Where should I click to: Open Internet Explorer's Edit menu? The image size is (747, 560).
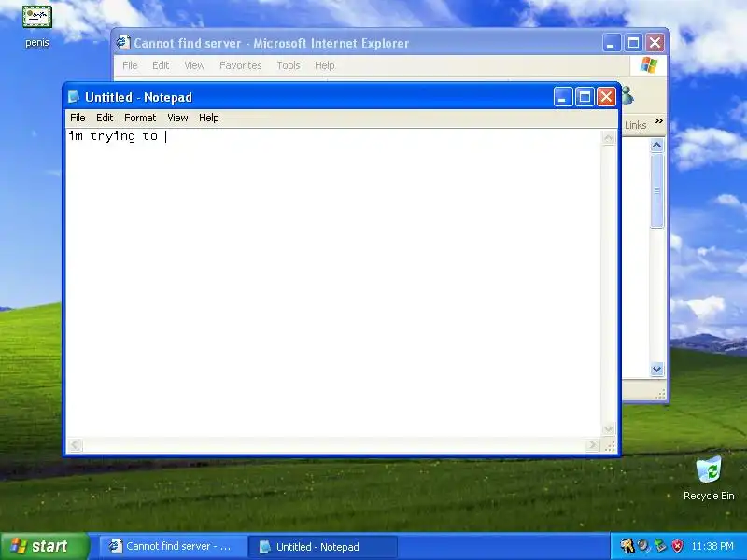coord(161,65)
